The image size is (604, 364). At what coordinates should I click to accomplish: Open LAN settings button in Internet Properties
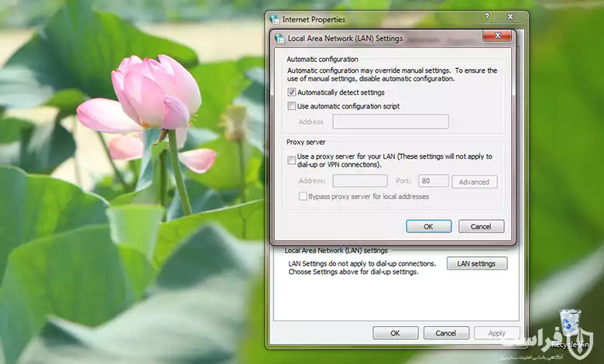pyautogui.click(x=477, y=263)
